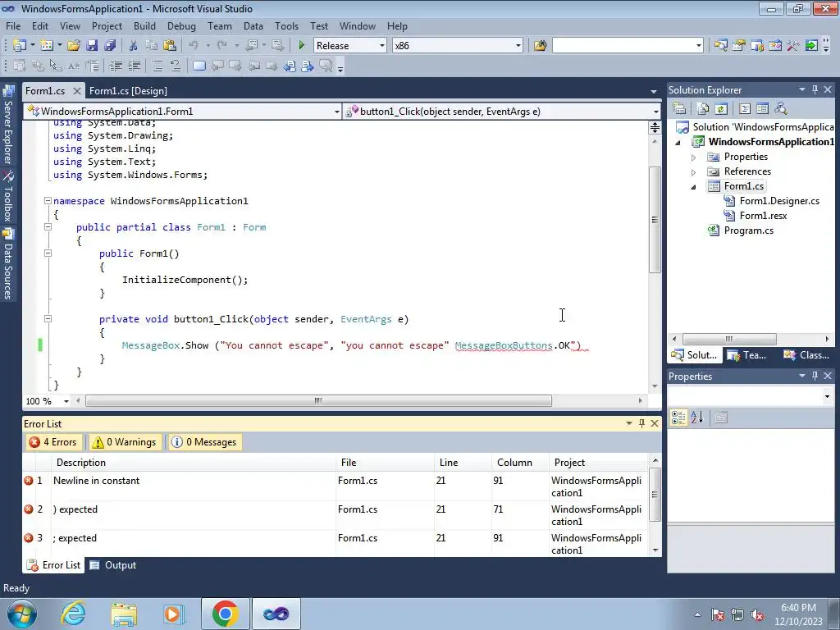This screenshot has height=630, width=840.
Task: Collapse the Form1.cs node in Solution Explorer
Action: coord(694,186)
